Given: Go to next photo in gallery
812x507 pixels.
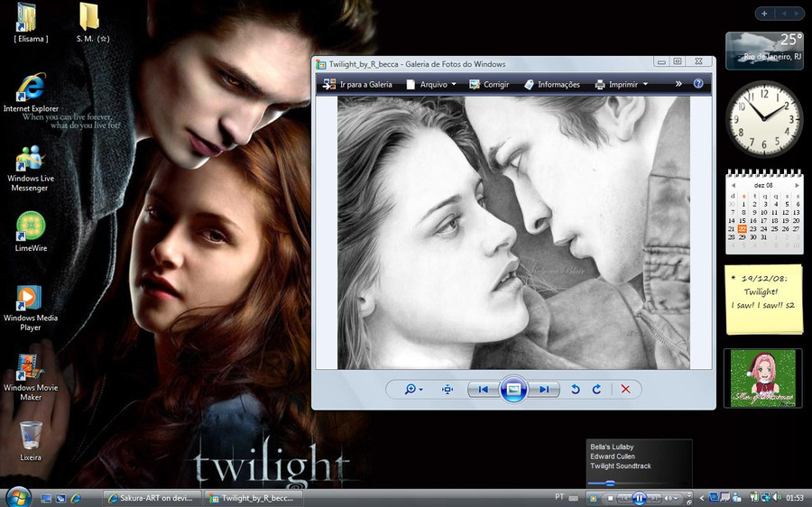Looking at the screenshot, I should coord(544,389).
